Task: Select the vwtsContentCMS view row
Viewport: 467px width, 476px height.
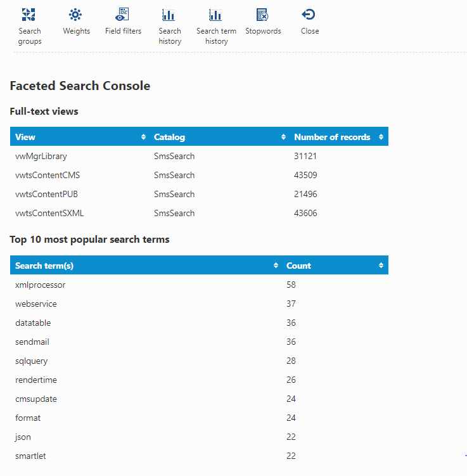Action: 199,175
